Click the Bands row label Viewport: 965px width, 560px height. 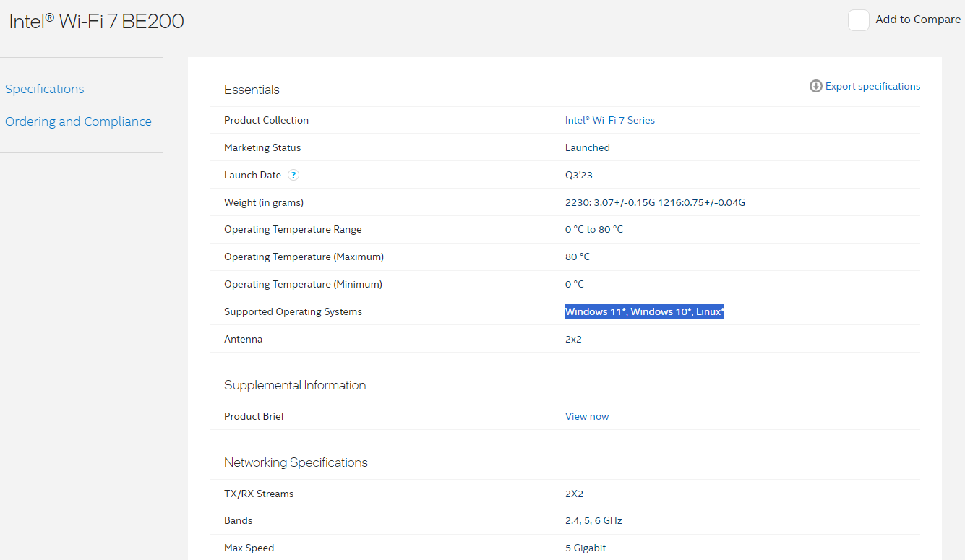pyautogui.click(x=239, y=520)
